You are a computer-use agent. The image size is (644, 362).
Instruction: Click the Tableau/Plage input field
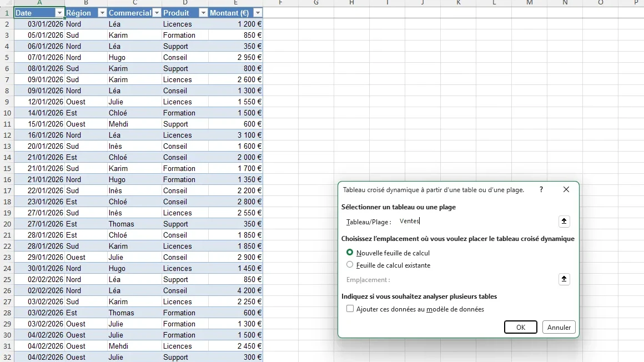coord(476,222)
